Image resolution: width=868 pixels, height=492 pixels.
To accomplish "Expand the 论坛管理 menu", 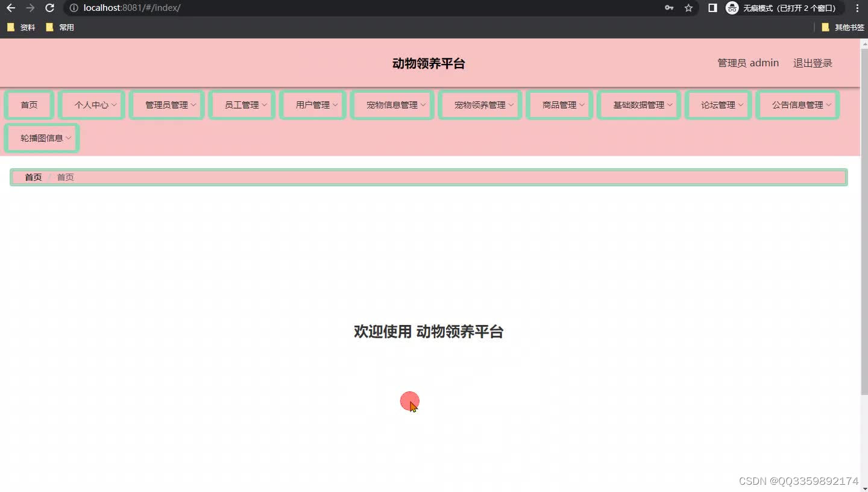I will 719,105.
